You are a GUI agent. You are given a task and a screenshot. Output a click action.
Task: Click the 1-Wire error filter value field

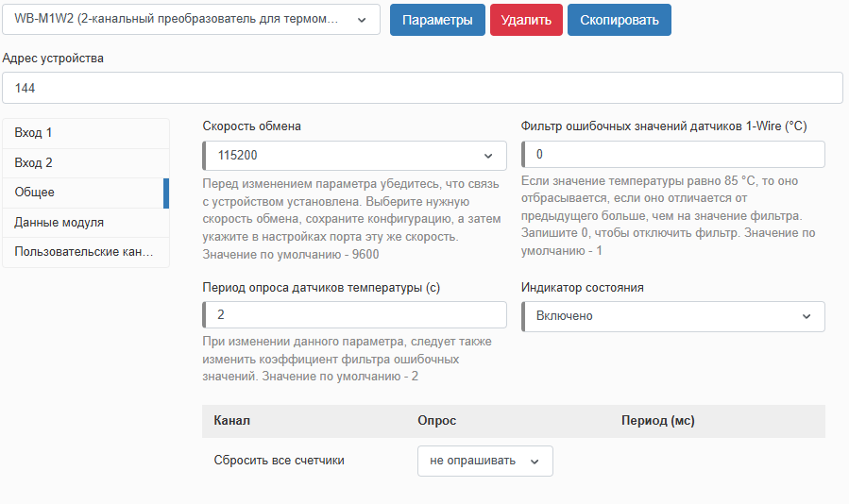(x=673, y=155)
